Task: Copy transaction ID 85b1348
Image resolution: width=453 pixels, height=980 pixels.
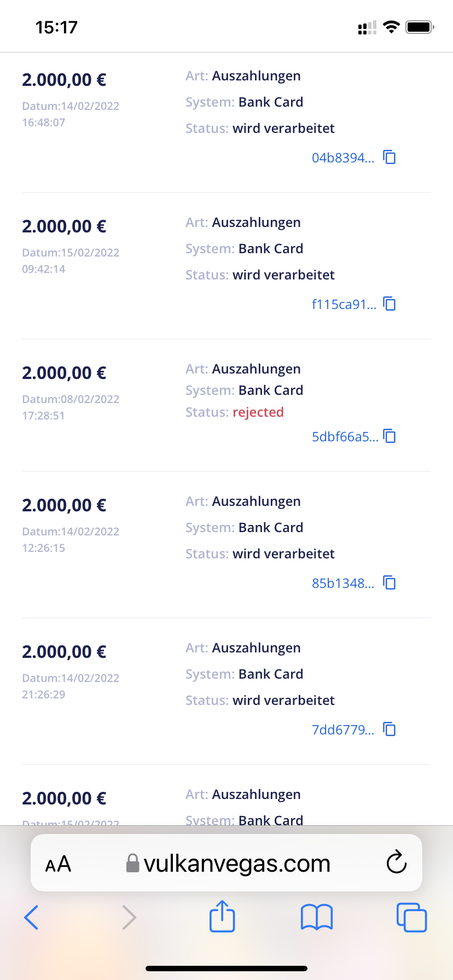Action: pyautogui.click(x=390, y=583)
